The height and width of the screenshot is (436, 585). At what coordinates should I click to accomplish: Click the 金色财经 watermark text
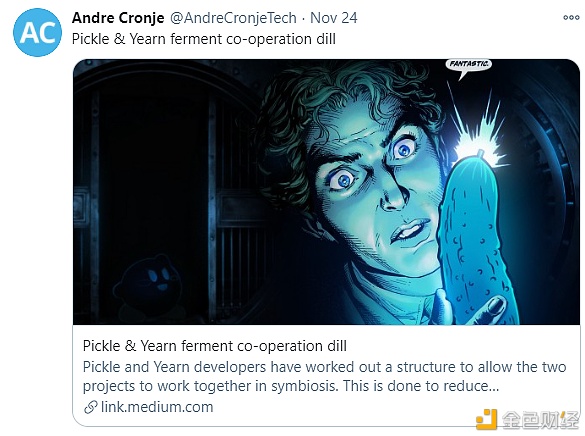pos(540,420)
